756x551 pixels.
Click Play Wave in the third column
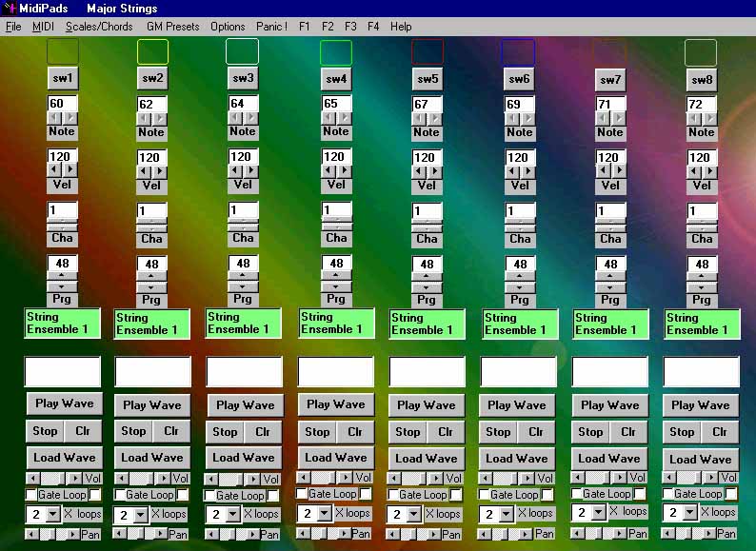(245, 404)
